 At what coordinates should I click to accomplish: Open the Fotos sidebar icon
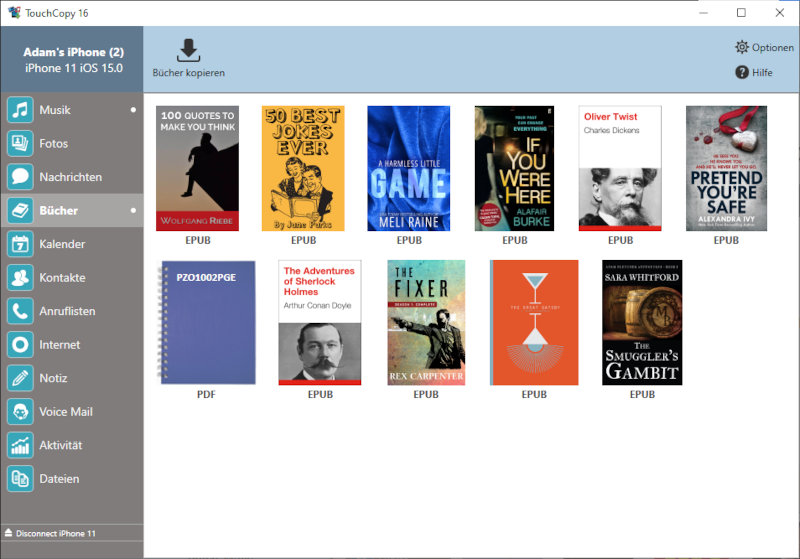20,143
